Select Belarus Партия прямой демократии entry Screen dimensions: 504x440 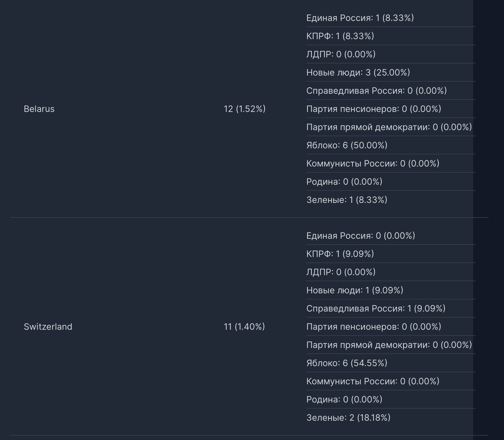[x=391, y=127]
